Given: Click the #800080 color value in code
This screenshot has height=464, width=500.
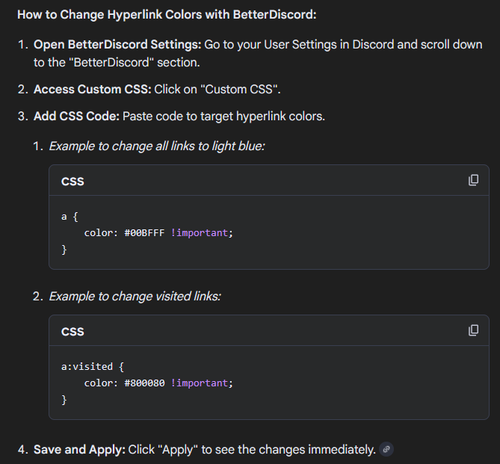Looking at the screenshot, I should click(x=144, y=383).
